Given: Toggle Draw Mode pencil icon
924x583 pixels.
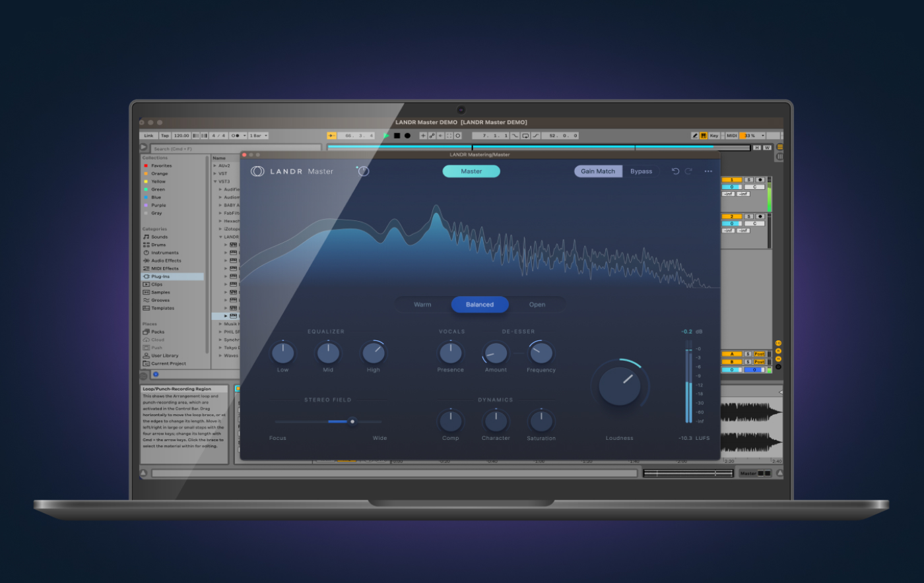Looking at the screenshot, I should [x=695, y=135].
